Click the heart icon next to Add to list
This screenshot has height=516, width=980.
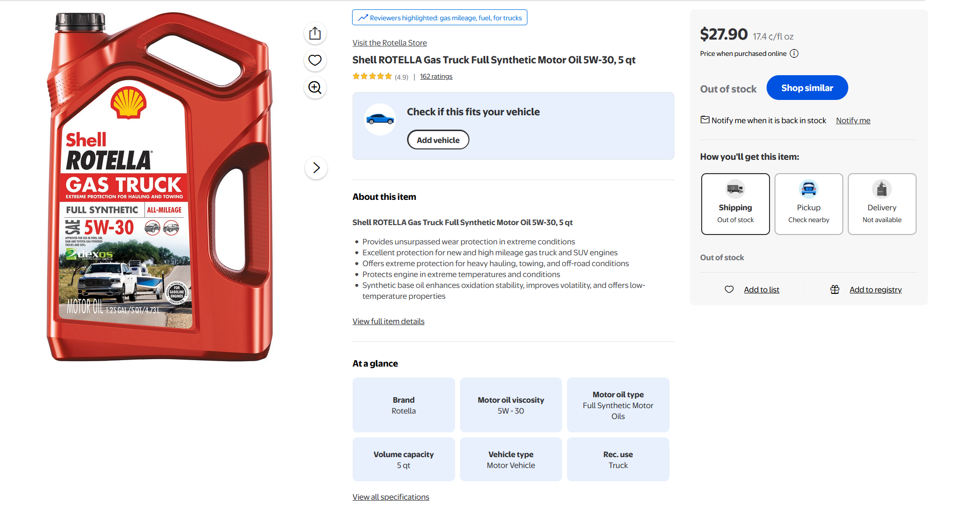(729, 289)
